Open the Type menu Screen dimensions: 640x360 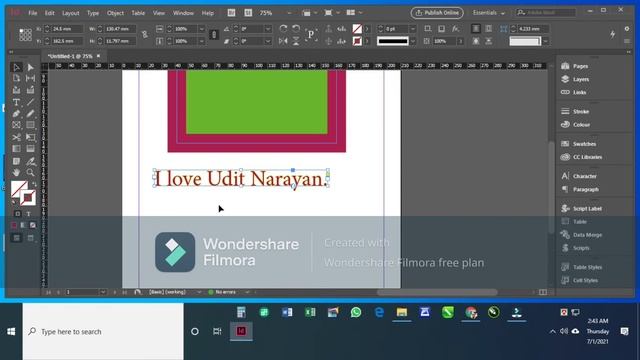click(93, 13)
